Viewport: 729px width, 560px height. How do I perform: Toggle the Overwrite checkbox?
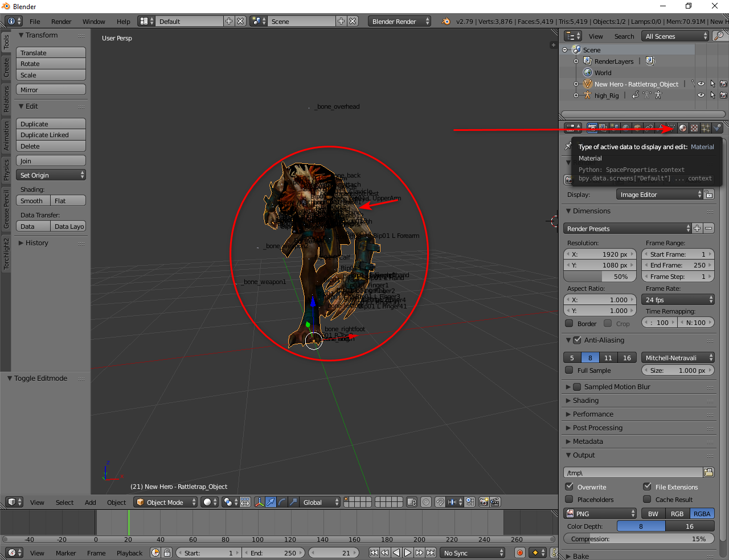tap(569, 487)
